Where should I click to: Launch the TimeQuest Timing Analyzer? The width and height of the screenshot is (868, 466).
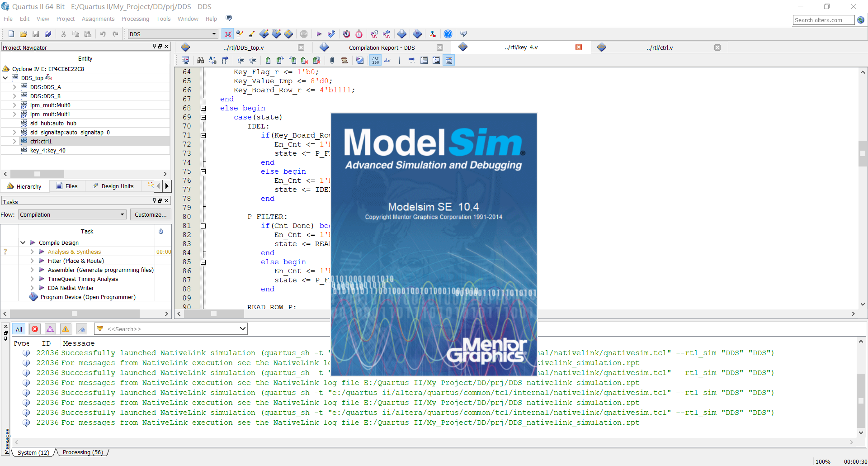359,34
